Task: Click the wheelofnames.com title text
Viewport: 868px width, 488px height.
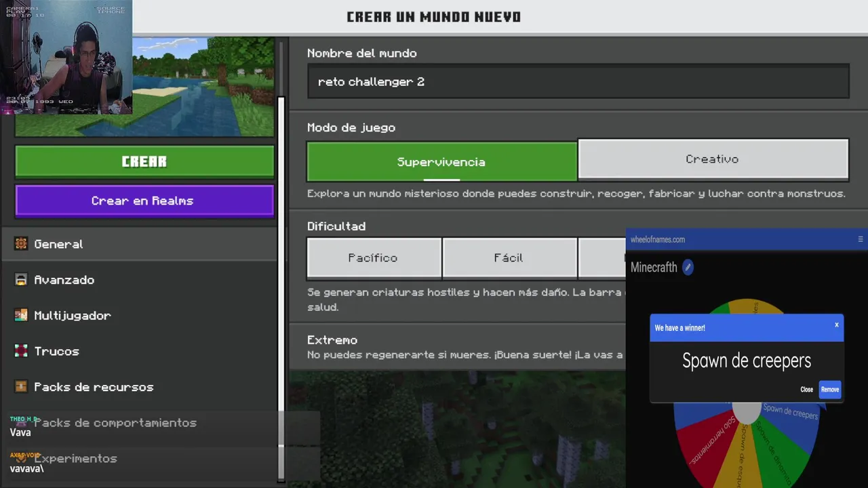Action: click(658, 239)
